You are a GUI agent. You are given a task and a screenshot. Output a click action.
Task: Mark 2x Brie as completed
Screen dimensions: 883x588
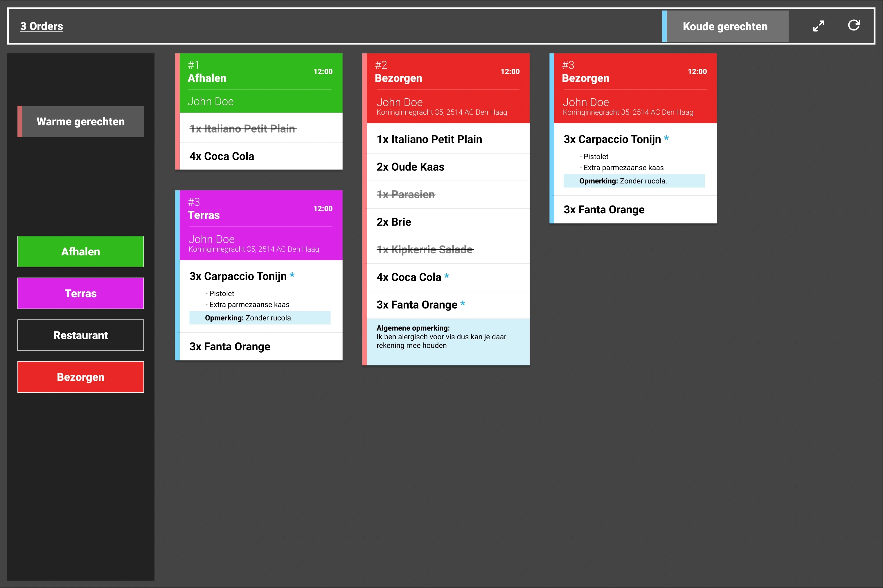[394, 222]
